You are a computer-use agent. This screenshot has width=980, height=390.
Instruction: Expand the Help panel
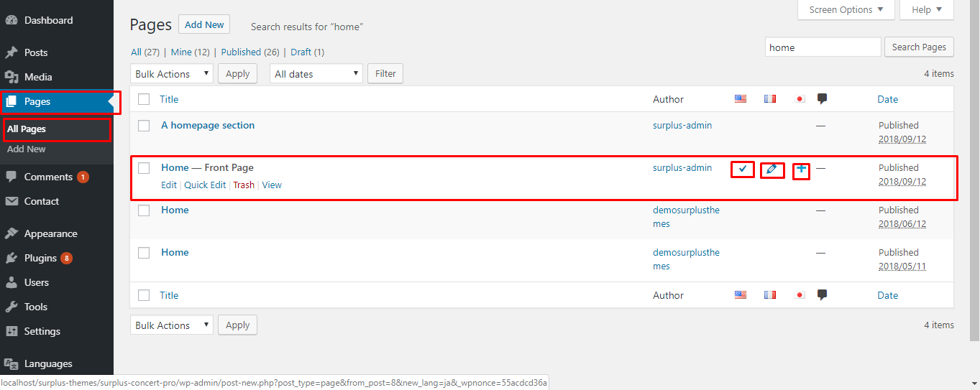click(928, 10)
